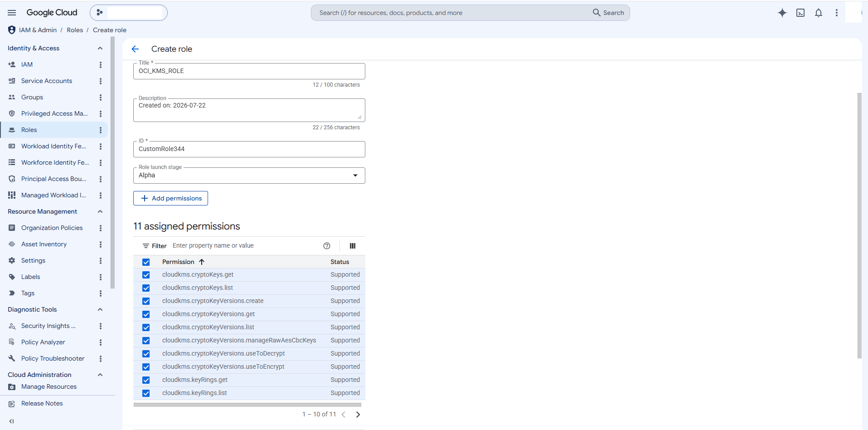Edit the role ID field
The width and height of the screenshot is (868, 430).
[x=249, y=149]
